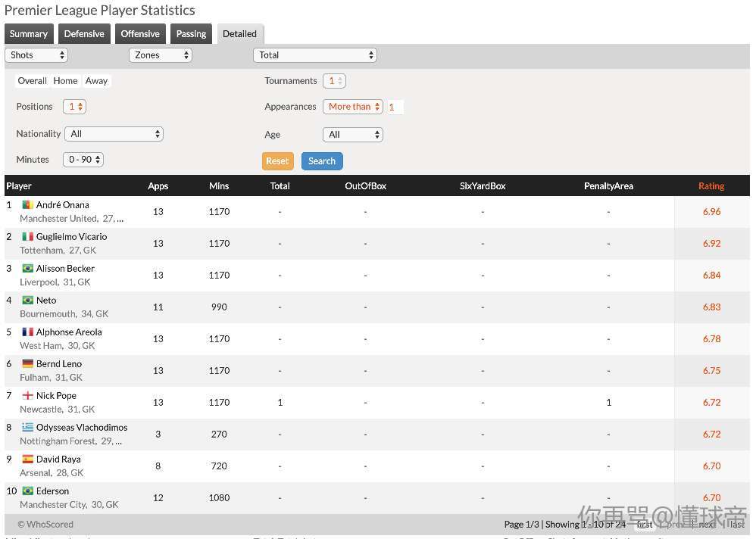Image resolution: width=756 pixels, height=539 pixels.
Task: Open Ederson player link
Action: [52, 491]
